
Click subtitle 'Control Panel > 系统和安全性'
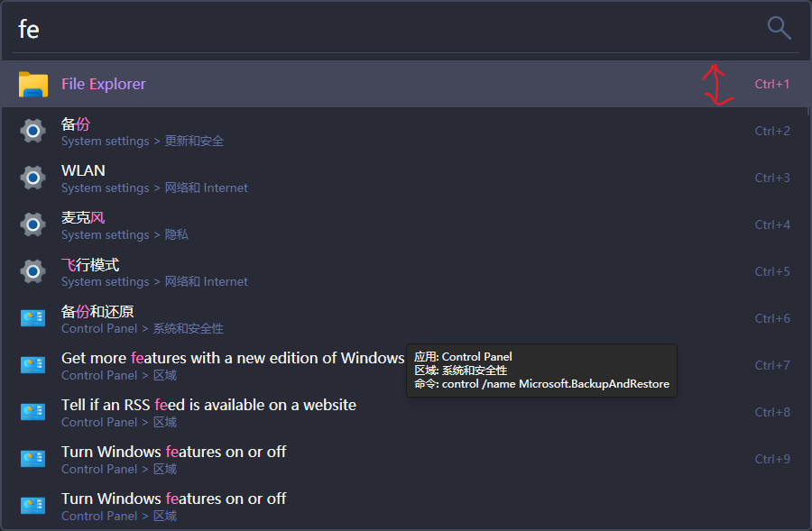143,329
